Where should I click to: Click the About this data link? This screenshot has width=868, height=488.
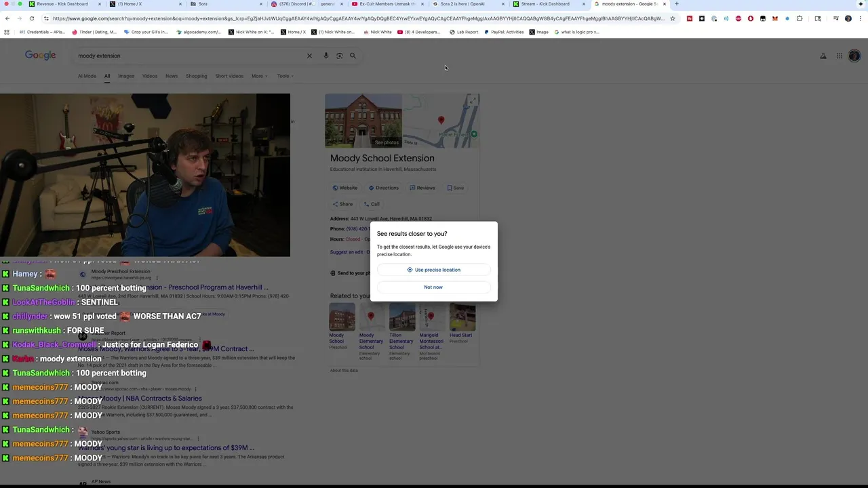(344, 371)
